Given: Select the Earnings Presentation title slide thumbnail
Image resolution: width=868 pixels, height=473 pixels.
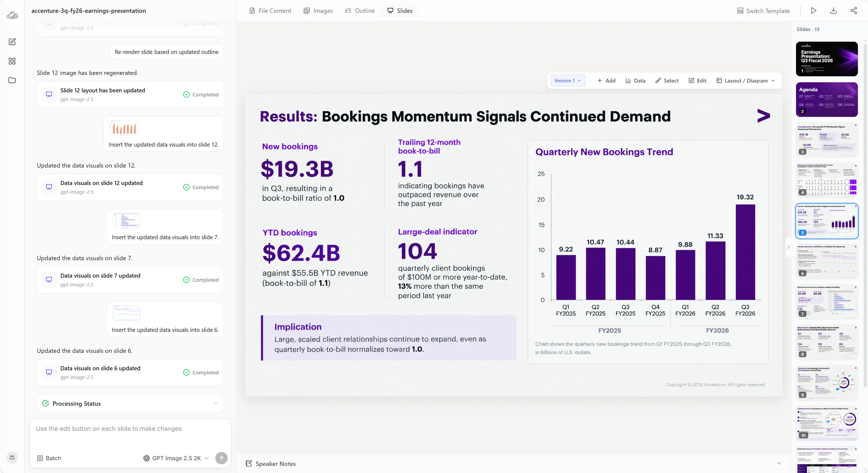Looking at the screenshot, I should pyautogui.click(x=827, y=59).
